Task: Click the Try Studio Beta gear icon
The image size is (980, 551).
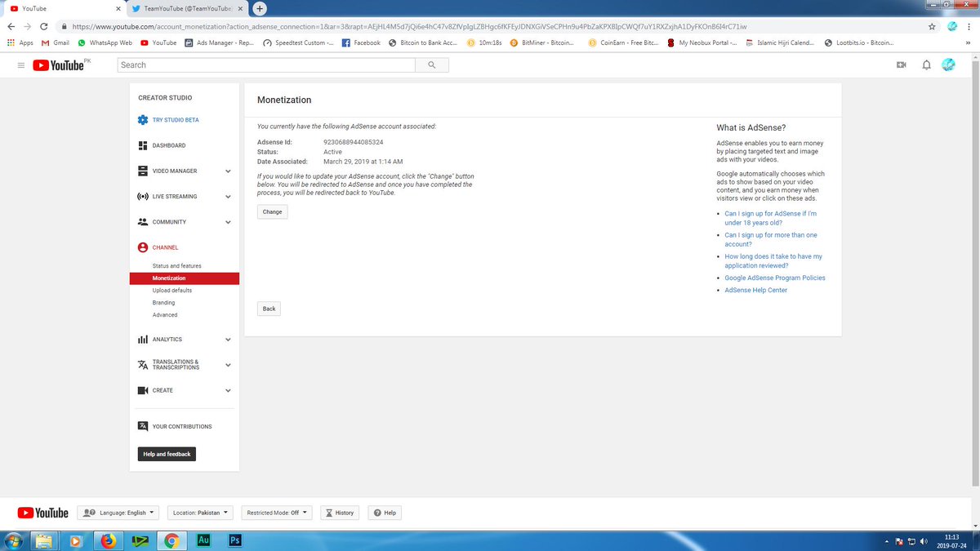Action: click(143, 120)
